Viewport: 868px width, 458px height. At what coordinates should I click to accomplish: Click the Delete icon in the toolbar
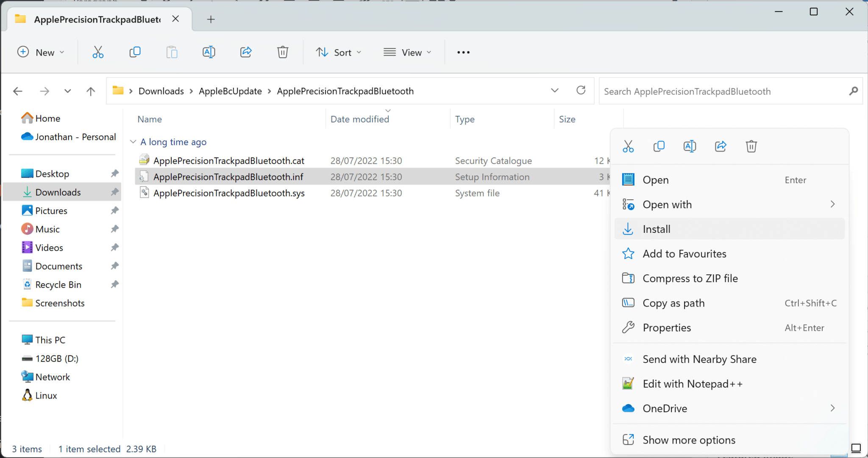282,52
